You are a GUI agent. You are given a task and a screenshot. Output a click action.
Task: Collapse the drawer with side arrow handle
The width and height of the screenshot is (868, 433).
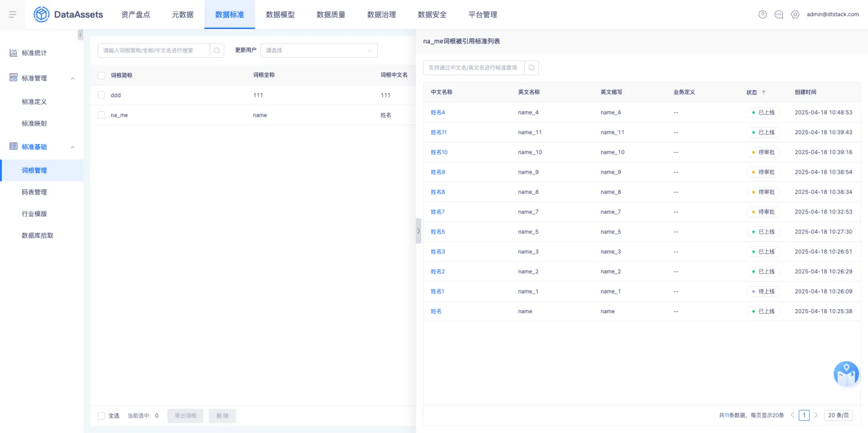[418, 230]
